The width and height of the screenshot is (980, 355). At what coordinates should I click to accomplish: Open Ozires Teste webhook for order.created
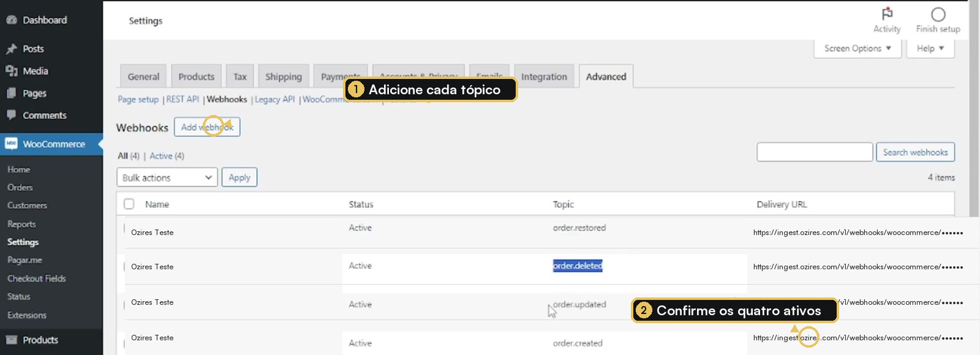[152, 338]
